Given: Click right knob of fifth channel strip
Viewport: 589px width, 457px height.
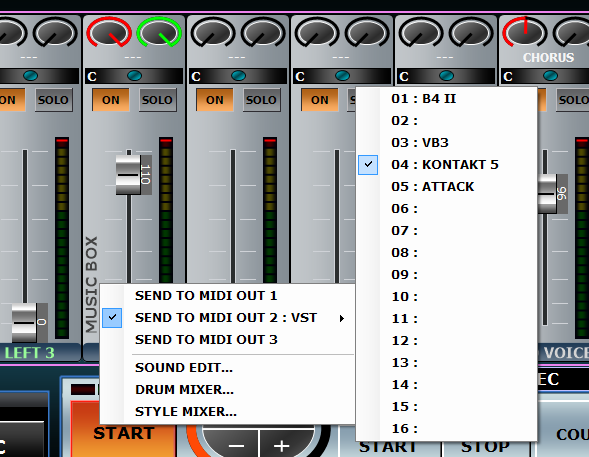Looking at the screenshot, I should pyautogui.click(x=471, y=32).
